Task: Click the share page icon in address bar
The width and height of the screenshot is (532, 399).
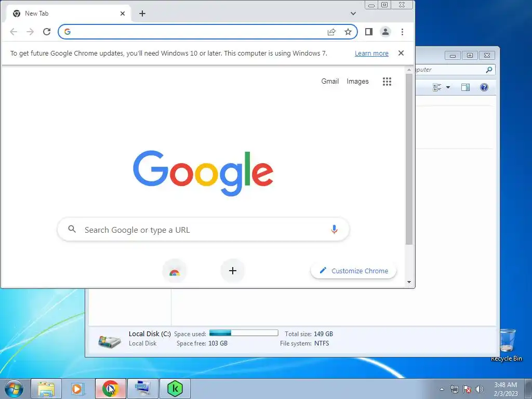Action: click(331, 32)
